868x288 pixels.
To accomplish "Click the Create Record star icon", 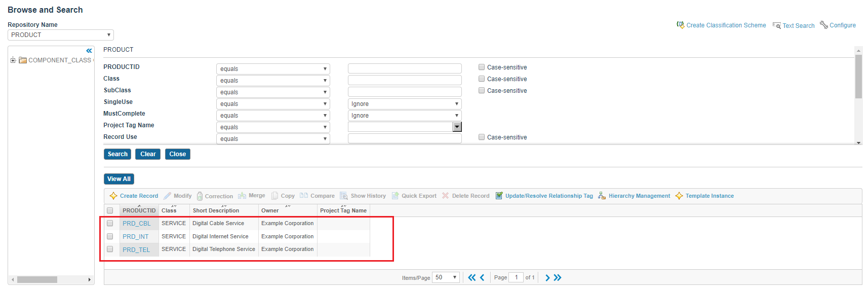I will [113, 196].
